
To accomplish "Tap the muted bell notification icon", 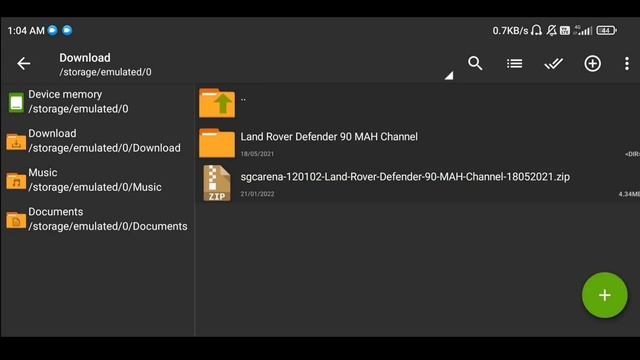I will click(x=551, y=30).
